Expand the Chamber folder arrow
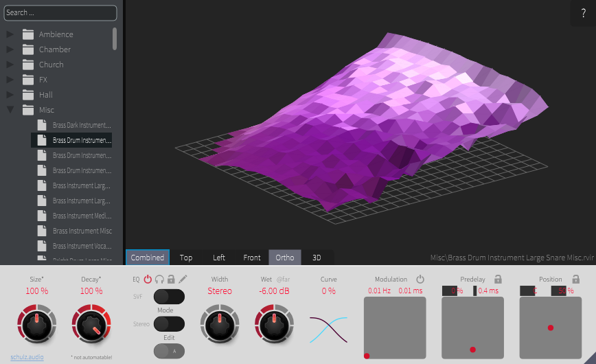The height and width of the screenshot is (364, 596). click(10, 49)
